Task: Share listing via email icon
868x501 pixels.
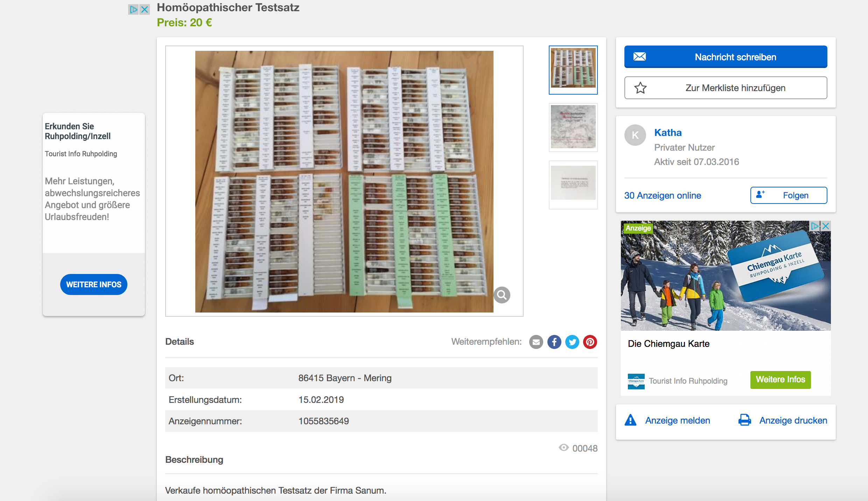Action: (536, 342)
